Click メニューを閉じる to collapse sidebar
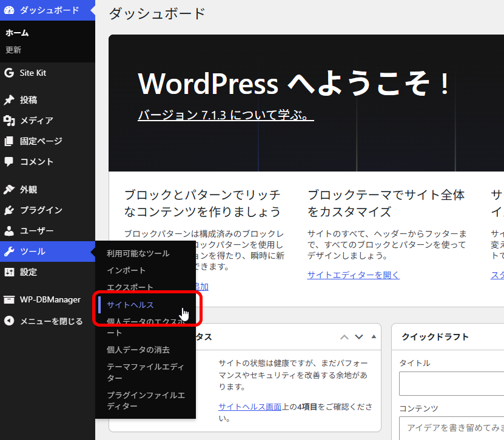This screenshot has height=440, width=504. [47, 321]
